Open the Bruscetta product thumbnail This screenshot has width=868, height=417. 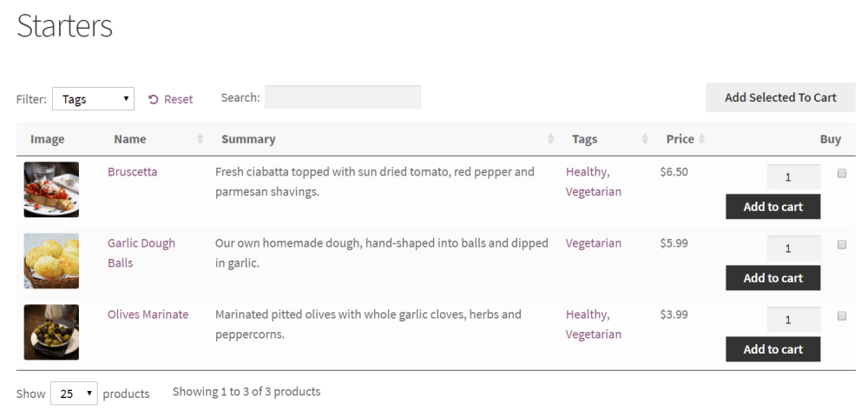(x=51, y=189)
